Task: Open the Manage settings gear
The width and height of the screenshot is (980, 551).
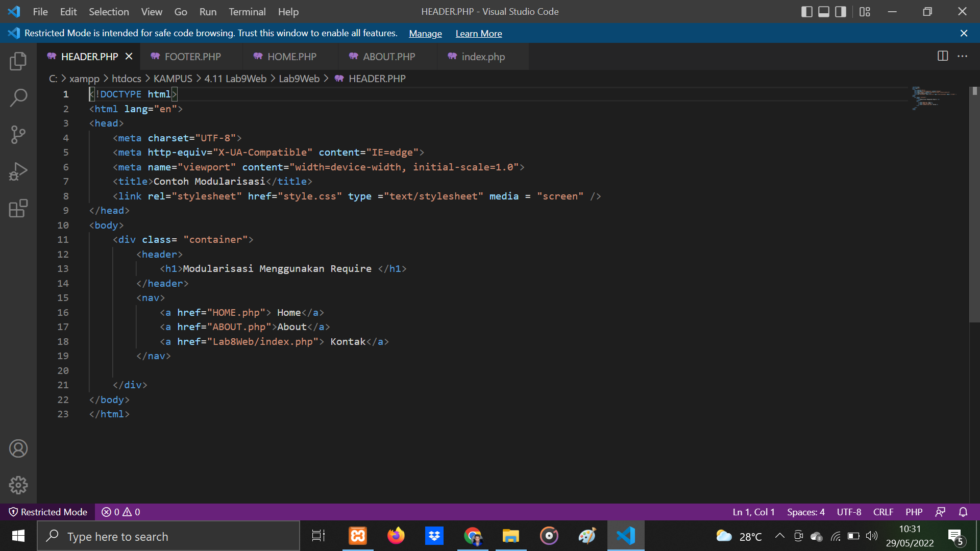Action: [x=18, y=485]
